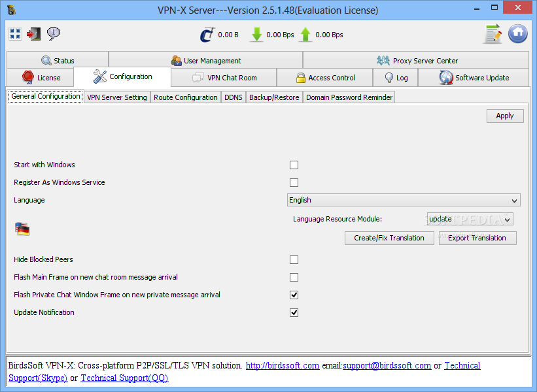Open the Backup/Restore sub-tab
Screen dimensions: 537x392
coord(274,97)
